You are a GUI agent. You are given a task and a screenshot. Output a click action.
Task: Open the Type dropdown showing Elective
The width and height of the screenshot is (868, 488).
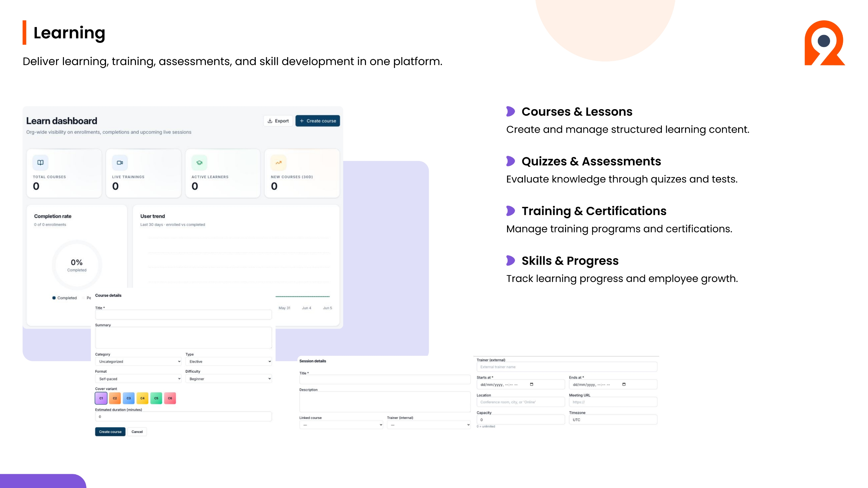point(229,361)
